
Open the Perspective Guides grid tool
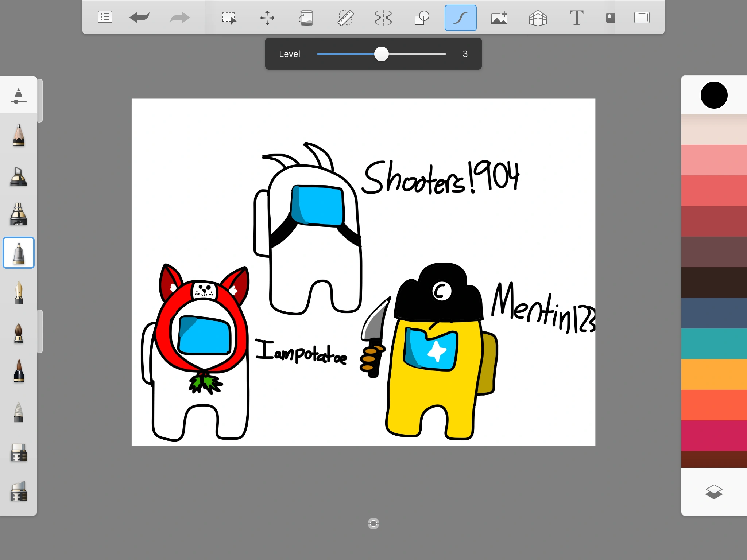click(538, 17)
